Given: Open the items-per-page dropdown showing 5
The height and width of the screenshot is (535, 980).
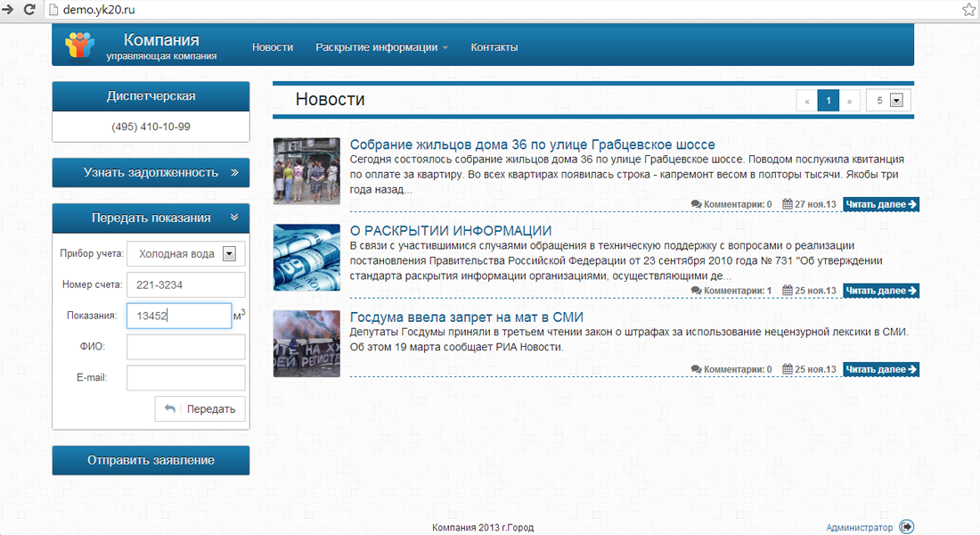Looking at the screenshot, I should tap(896, 101).
